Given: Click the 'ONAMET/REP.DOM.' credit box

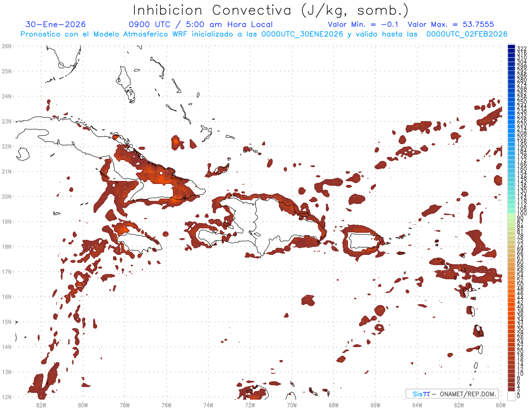Looking at the screenshot, I should 452,394.
